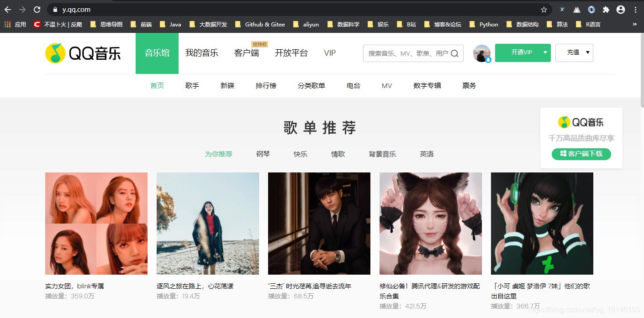Open the 实力女团 blink专属 playlist cover
The image size is (644, 318).
(96, 224)
